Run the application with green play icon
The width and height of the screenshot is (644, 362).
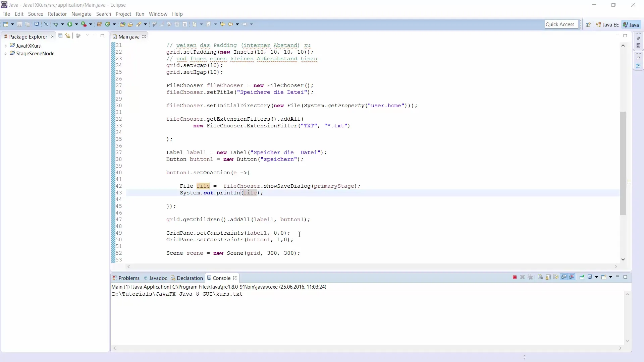point(70,24)
